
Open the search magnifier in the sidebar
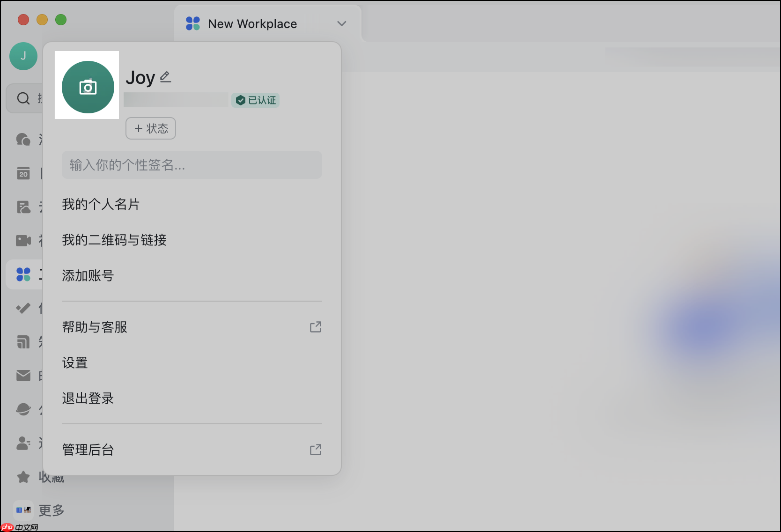[x=23, y=98]
